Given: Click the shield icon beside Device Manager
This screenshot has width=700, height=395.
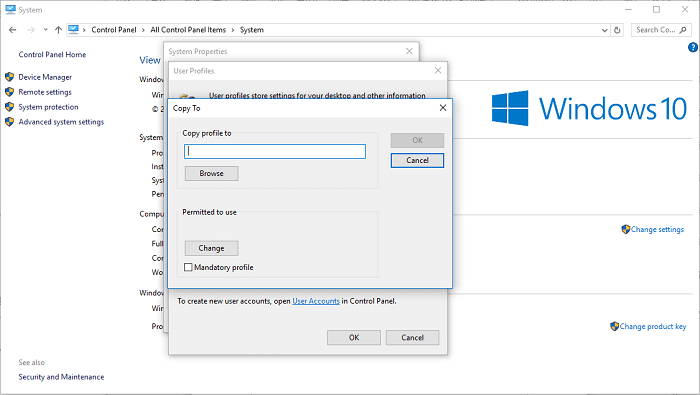Looking at the screenshot, I should pos(9,77).
